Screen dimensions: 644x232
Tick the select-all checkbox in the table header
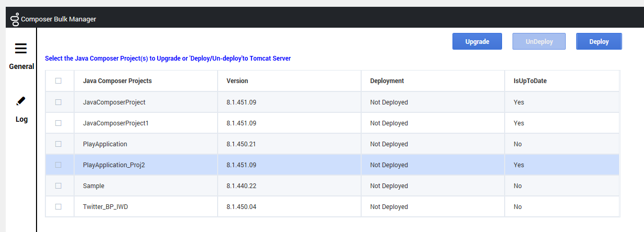point(58,81)
